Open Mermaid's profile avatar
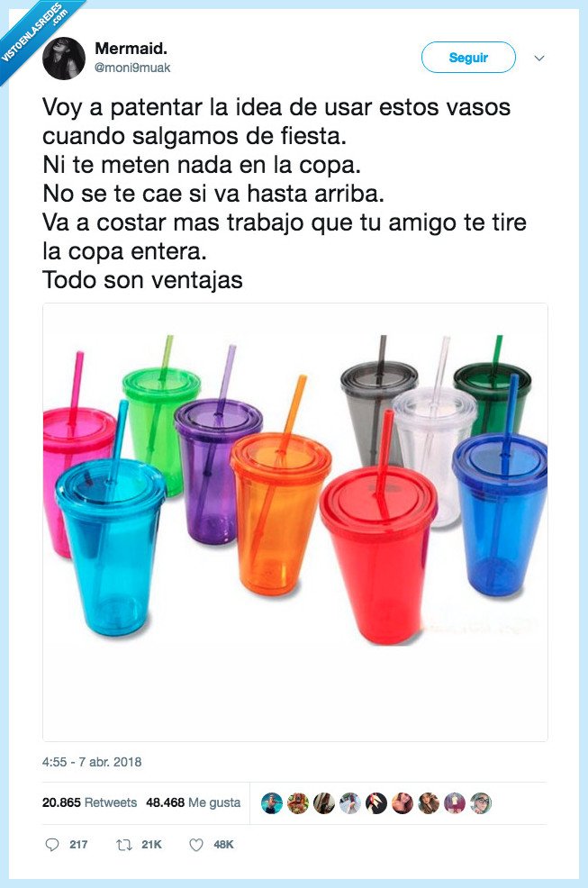The image size is (588, 888). click(63, 59)
